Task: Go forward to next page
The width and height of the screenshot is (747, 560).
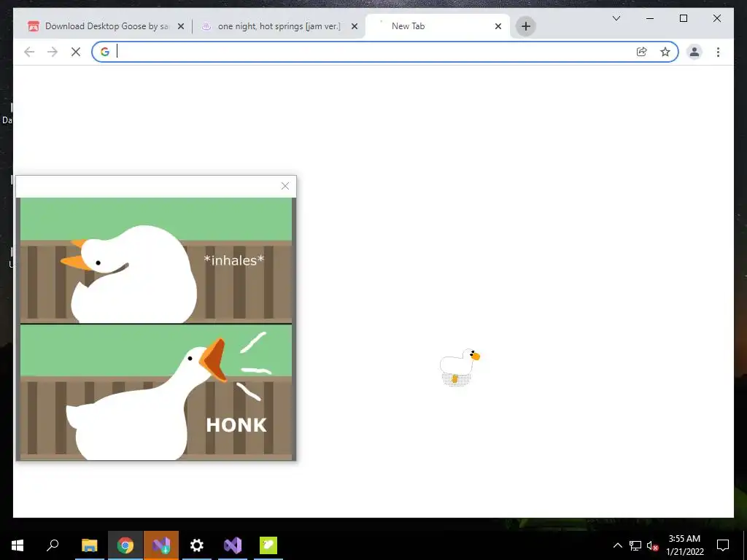Action: point(53,52)
